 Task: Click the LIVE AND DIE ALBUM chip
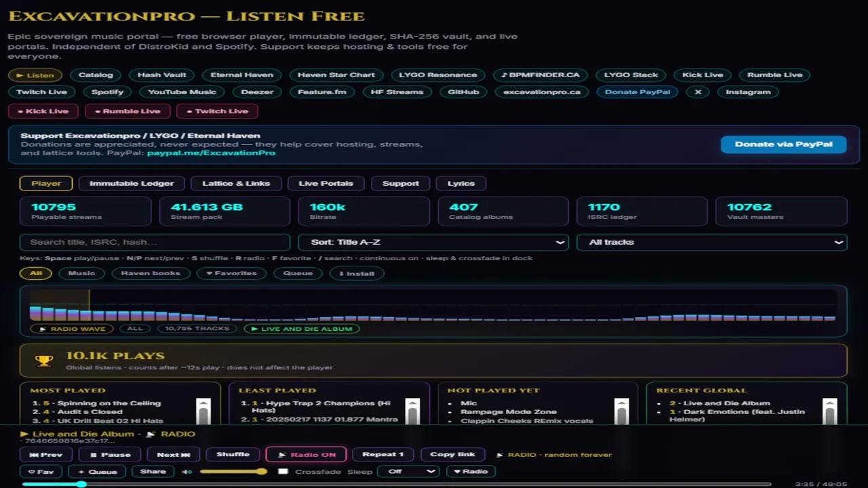point(302,329)
